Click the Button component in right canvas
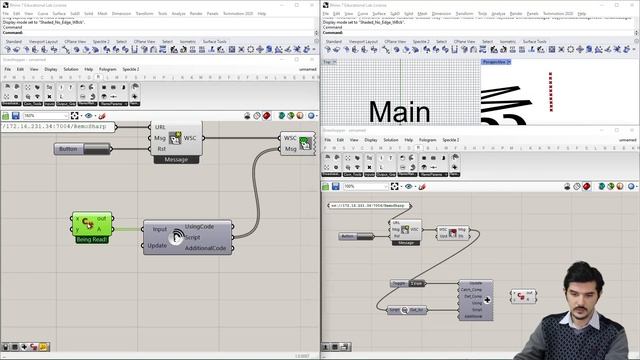Screen dimensions: 640x360 [356, 236]
